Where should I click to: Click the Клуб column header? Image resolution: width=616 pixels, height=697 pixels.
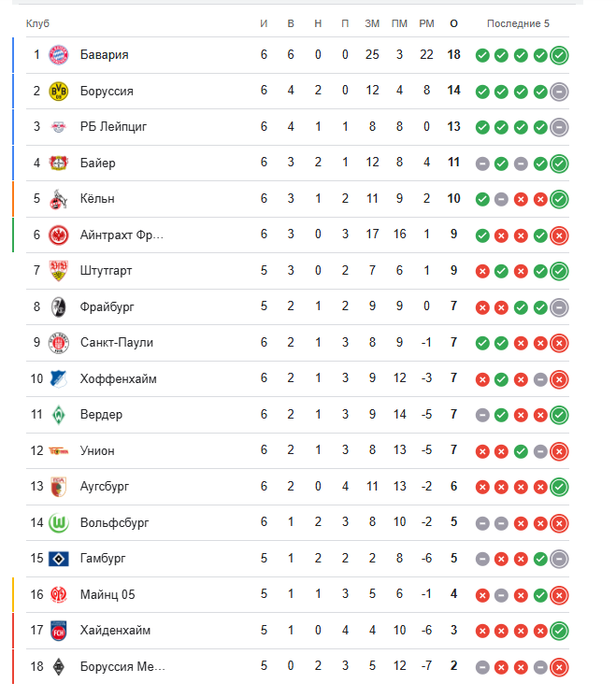[38, 23]
